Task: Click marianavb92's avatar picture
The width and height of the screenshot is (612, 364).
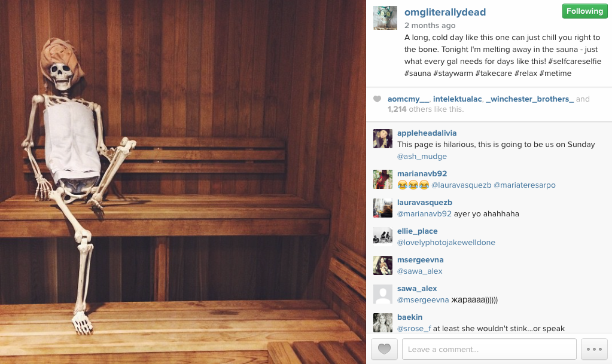Action: pos(383,179)
